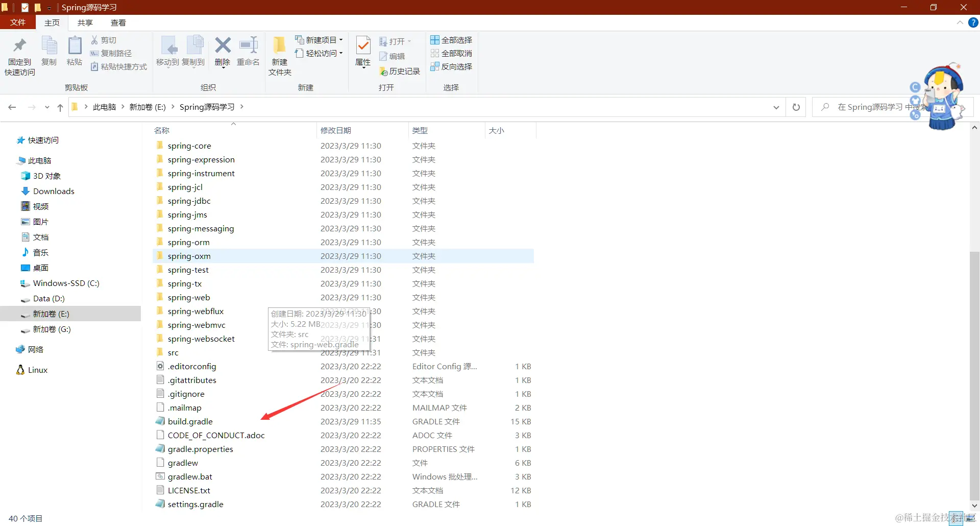
Task: Open the Open (打开) dropdown in ribbon
Action: coord(395,41)
